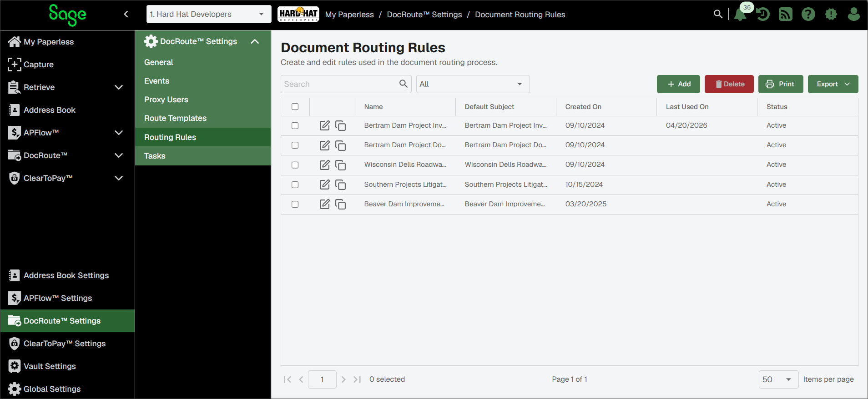Edit the Wisconsin Dells Roadwa rule
The height and width of the screenshot is (399, 868).
(325, 165)
